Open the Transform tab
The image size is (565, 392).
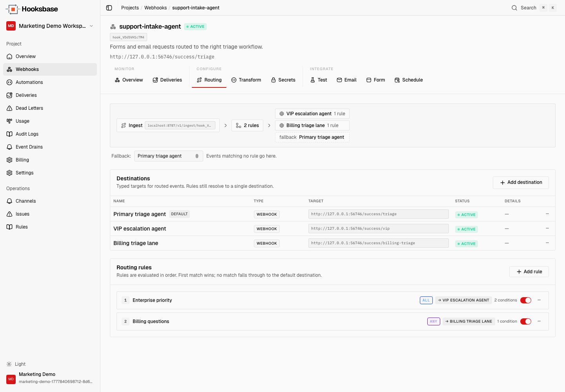(x=246, y=80)
